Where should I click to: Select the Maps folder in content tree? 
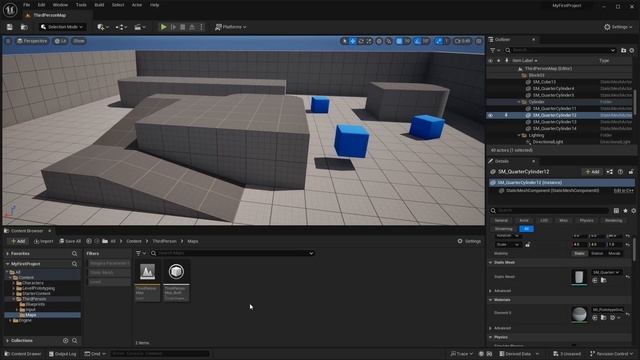(x=42, y=315)
